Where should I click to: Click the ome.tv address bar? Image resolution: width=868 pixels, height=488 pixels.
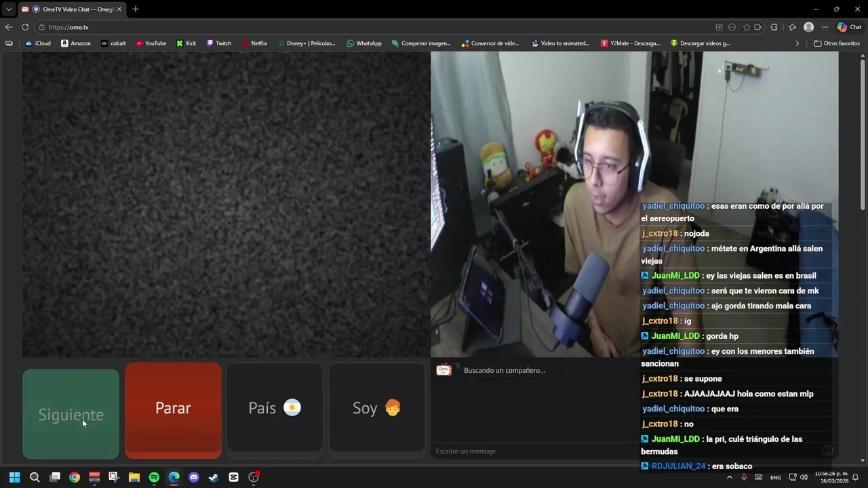[x=373, y=27]
